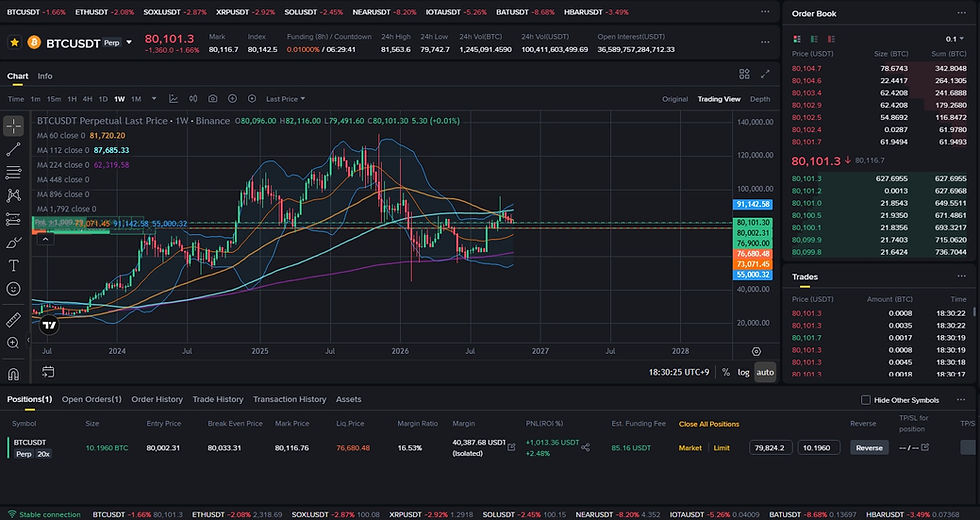
Task: Switch to the Info tab
Action: (x=45, y=76)
